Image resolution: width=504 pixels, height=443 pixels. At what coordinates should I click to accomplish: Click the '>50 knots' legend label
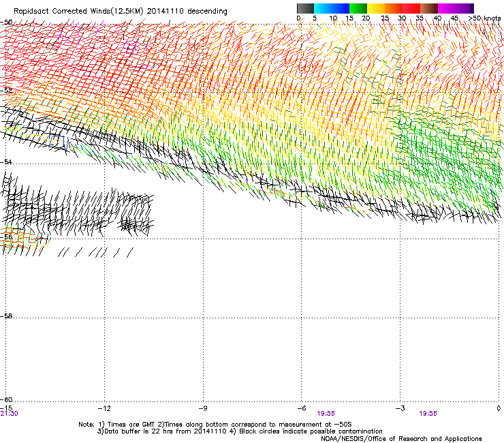coord(484,18)
